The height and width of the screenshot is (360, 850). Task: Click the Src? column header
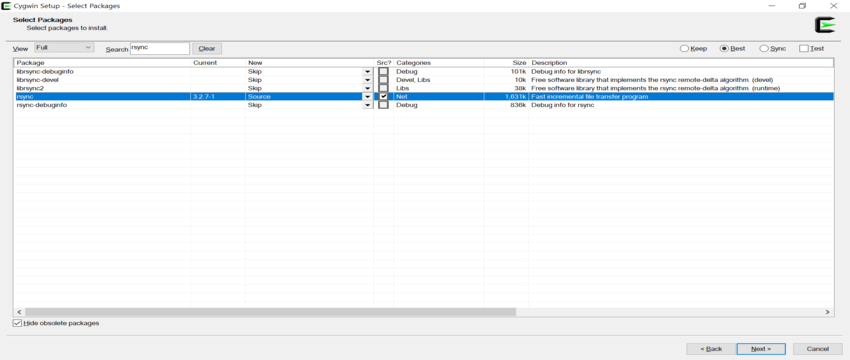pos(384,63)
